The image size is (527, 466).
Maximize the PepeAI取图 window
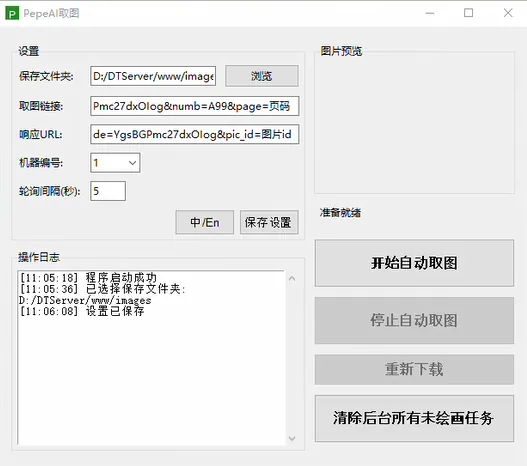469,13
